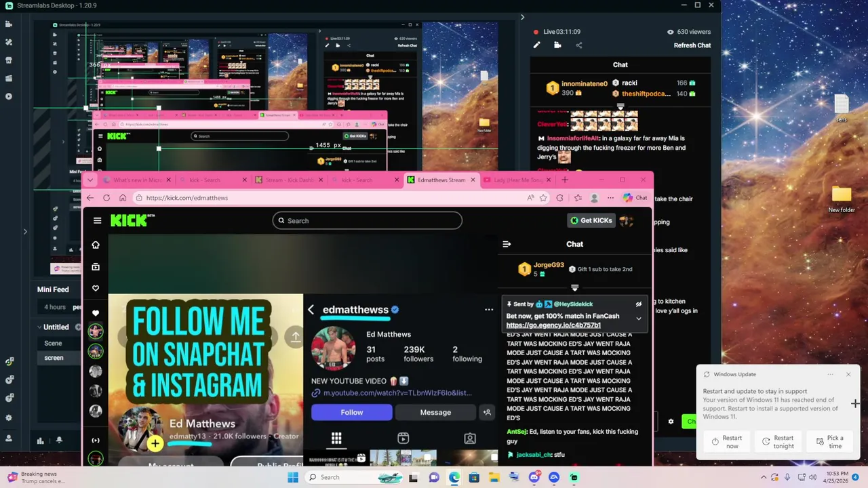Image resolution: width=868 pixels, height=488 pixels.
Task: Click pencil edit icon in Streamlabs chat panel
Action: click(x=536, y=45)
